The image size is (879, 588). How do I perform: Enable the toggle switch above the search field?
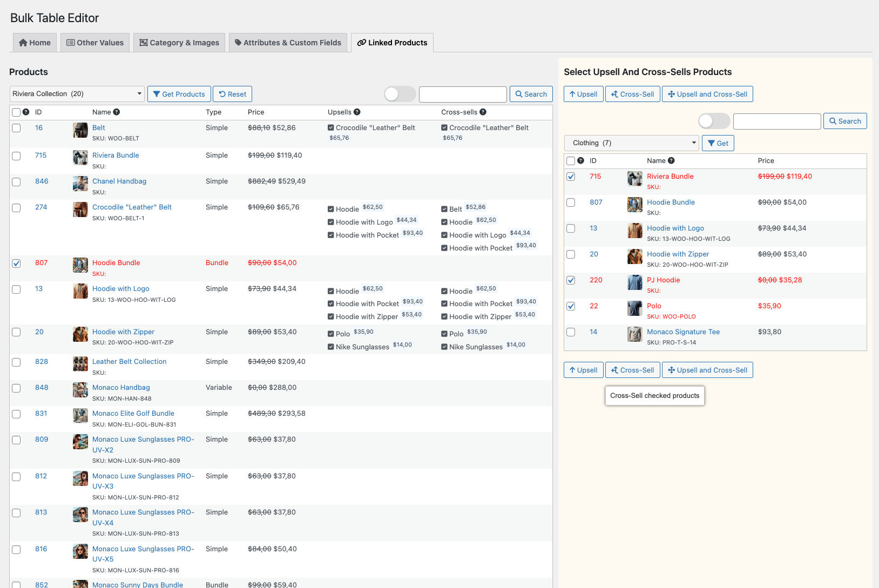click(x=400, y=93)
